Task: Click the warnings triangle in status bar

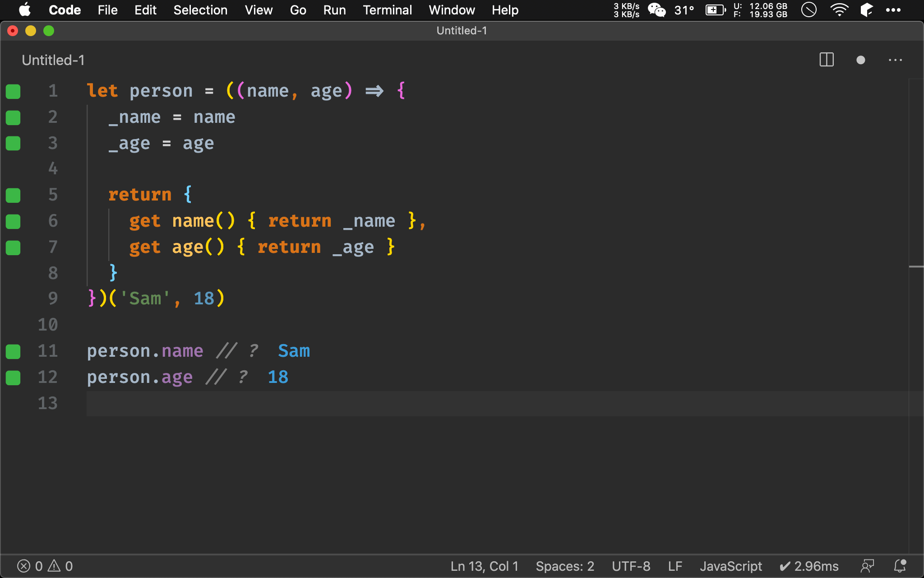Action: pos(55,566)
